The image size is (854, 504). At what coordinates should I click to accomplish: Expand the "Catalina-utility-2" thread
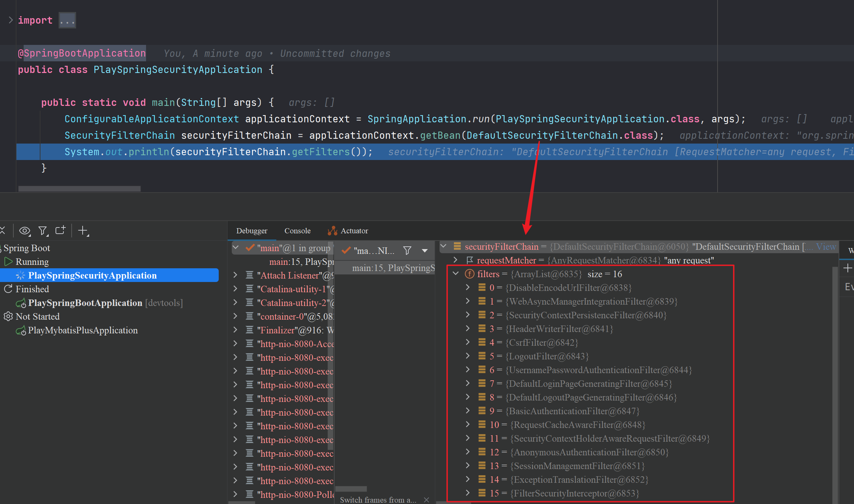tap(235, 303)
